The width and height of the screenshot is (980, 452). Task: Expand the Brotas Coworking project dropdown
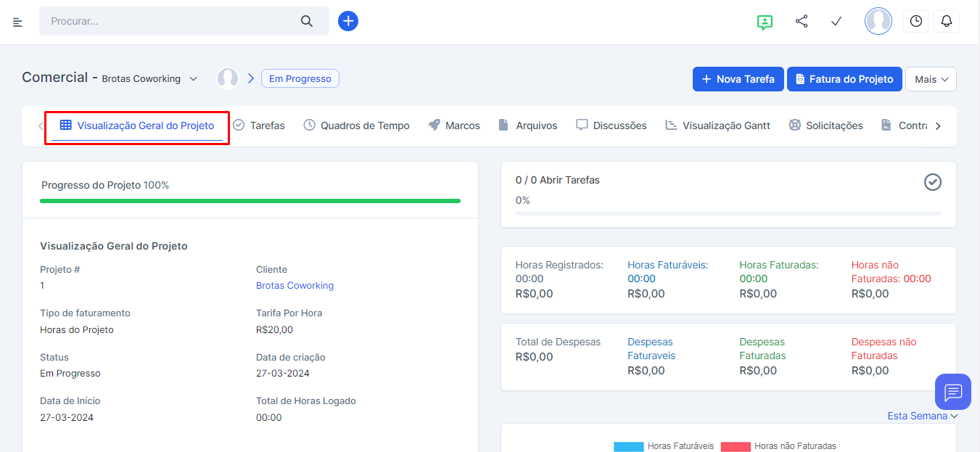pyautogui.click(x=193, y=79)
